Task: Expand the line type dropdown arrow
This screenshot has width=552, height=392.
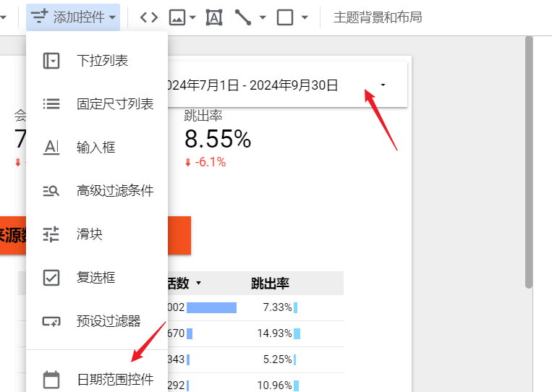Action: pyautogui.click(x=263, y=17)
